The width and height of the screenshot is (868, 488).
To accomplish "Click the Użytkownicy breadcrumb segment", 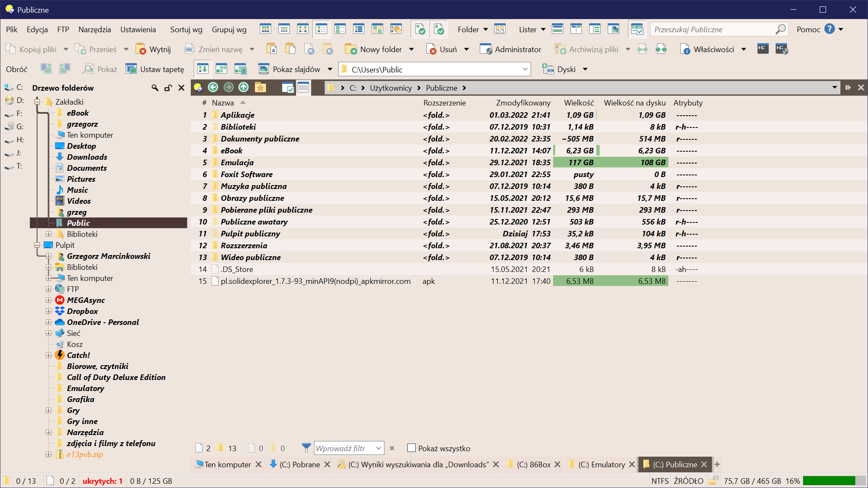I will 391,88.
